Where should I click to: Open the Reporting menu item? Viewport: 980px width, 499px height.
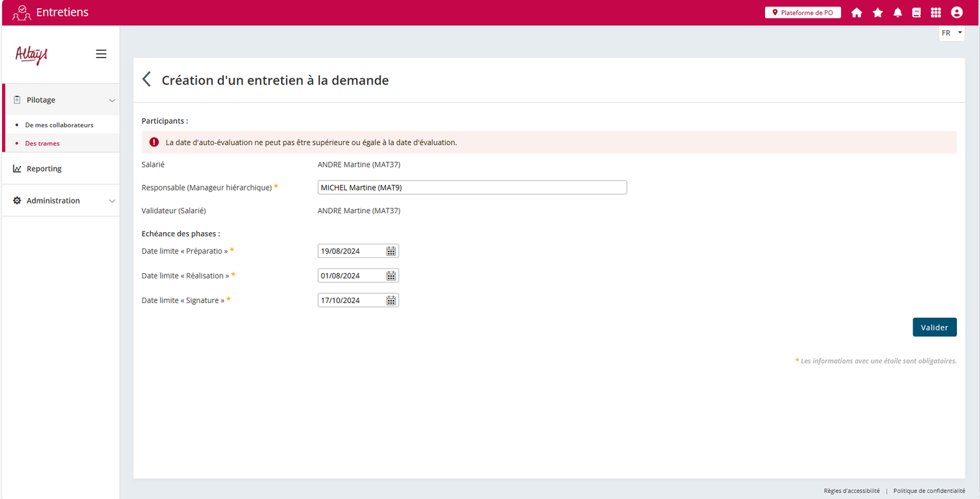click(x=44, y=169)
